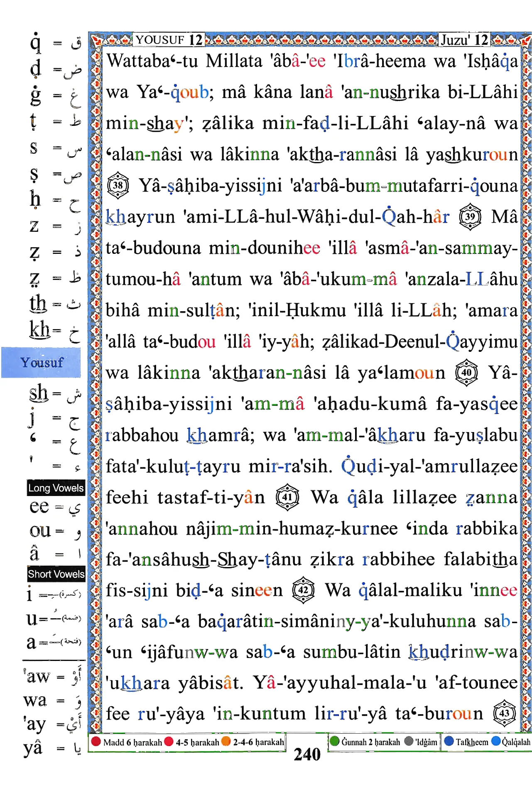Click the light blue Qalqalah dot

(496, 741)
